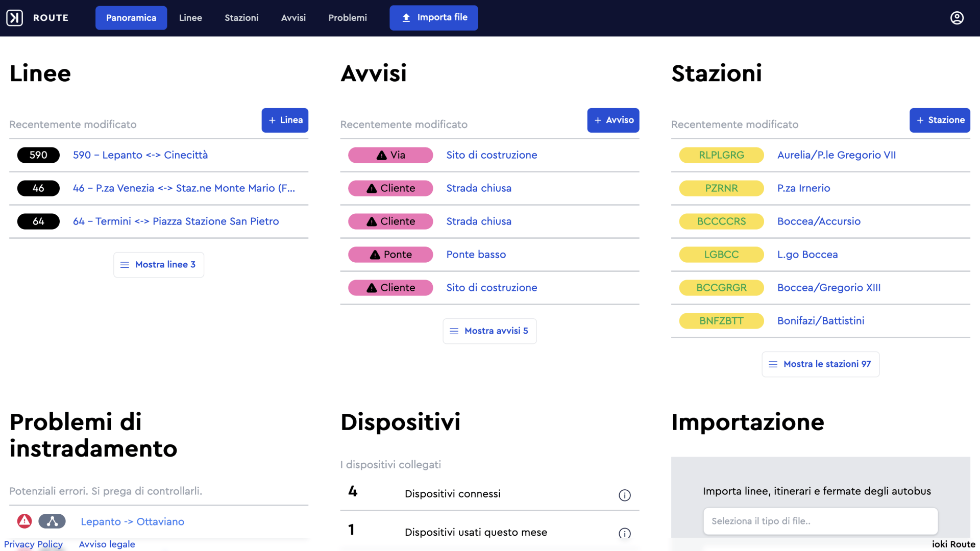Expand list with Mostra linee 3
The width and height of the screenshot is (980, 551).
point(159,265)
